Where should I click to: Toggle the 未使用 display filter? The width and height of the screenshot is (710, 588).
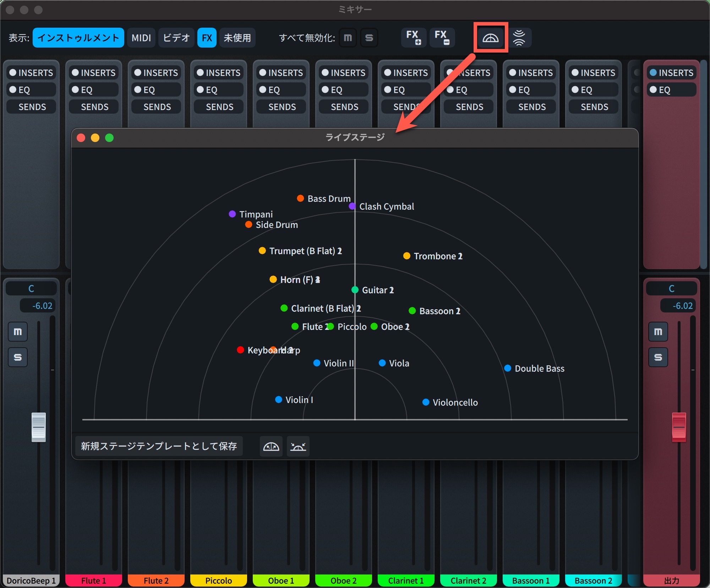pos(237,38)
